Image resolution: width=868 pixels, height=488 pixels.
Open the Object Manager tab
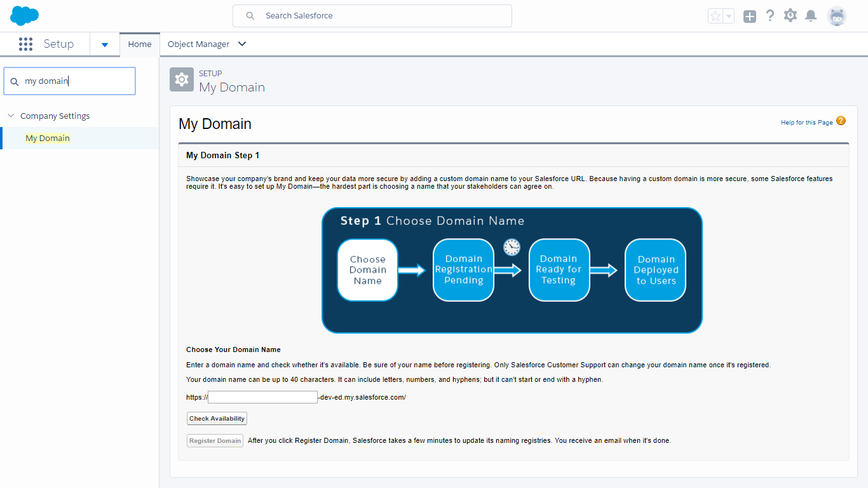[198, 44]
